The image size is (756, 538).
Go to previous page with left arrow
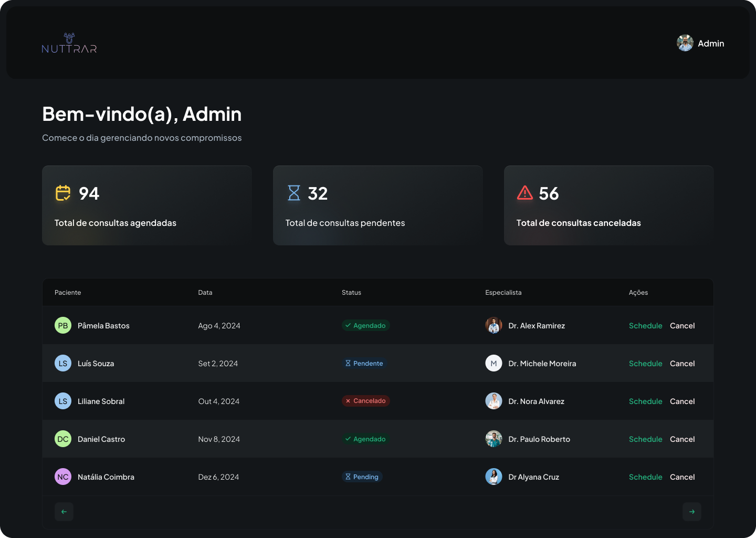(x=64, y=512)
